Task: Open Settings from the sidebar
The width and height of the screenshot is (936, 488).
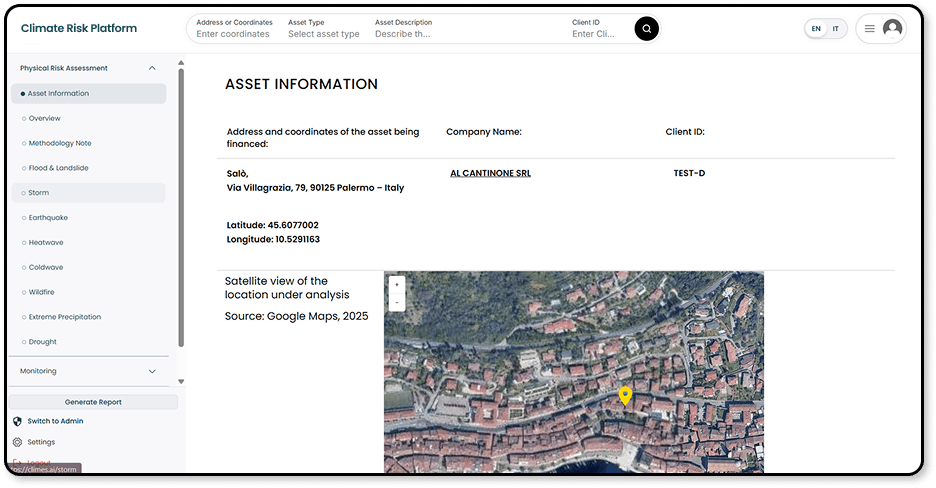Action: pos(41,442)
